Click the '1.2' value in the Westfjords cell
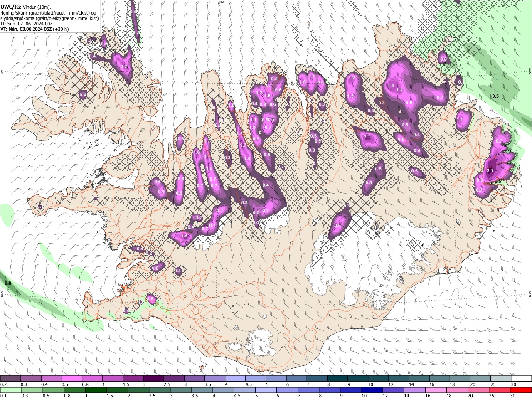 click(x=124, y=66)
